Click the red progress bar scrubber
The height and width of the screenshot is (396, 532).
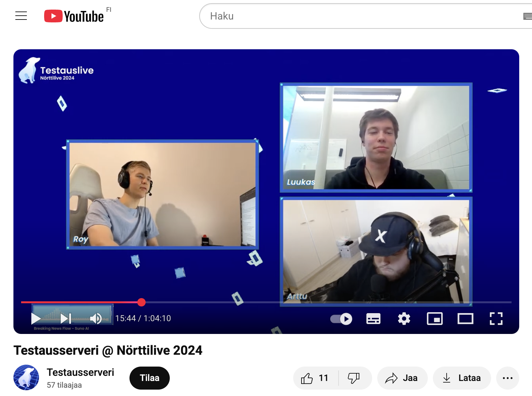142,302
